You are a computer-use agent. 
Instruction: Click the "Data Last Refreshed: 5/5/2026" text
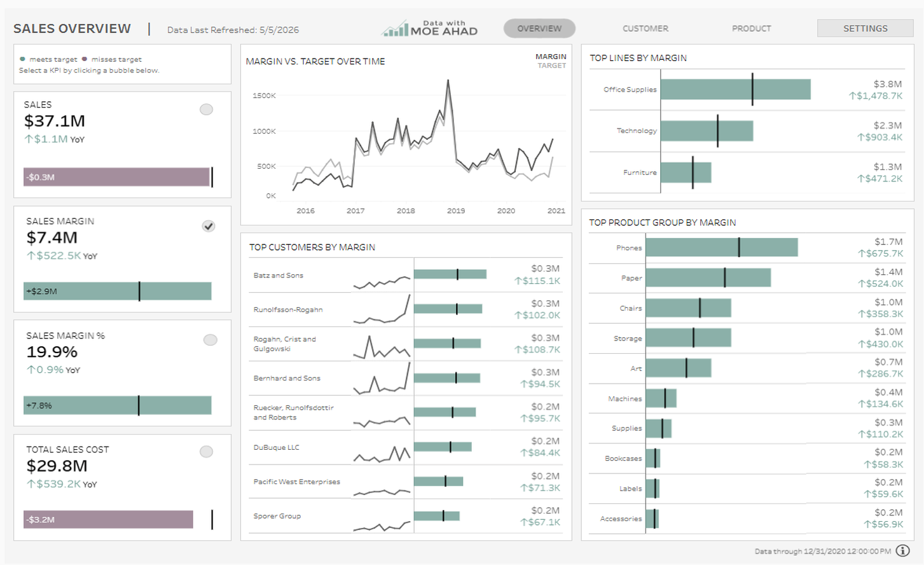pyautogui.click(x=233, y=30)
